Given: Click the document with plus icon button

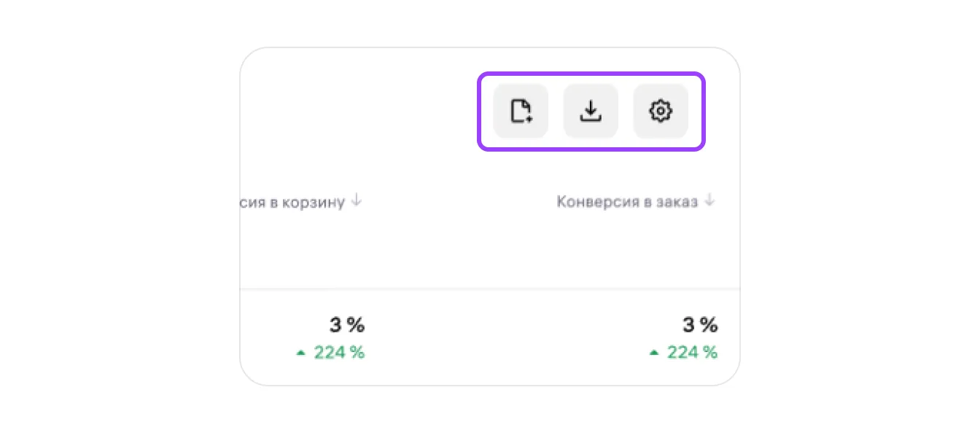Looking at the screenshot, I should [521, 111].
